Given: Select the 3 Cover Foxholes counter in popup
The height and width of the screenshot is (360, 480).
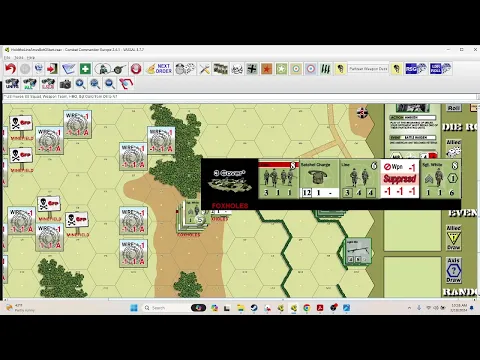Looking at the screenshot, I should click(x=230, y=184).
